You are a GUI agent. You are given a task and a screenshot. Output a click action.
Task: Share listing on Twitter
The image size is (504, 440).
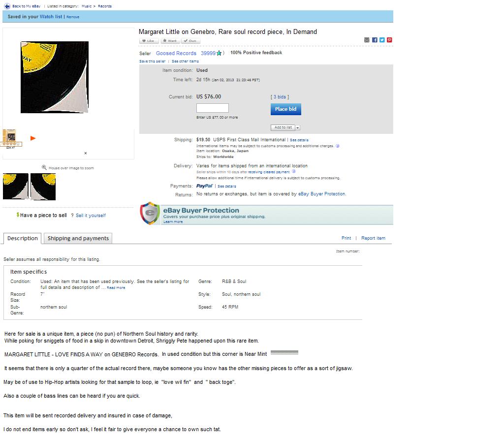coord(382,40)
